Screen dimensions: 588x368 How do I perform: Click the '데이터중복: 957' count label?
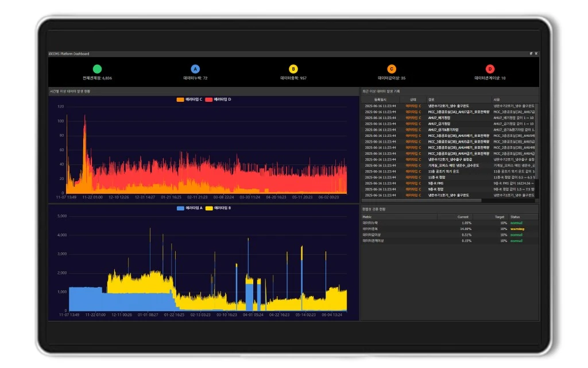(293, 78)
